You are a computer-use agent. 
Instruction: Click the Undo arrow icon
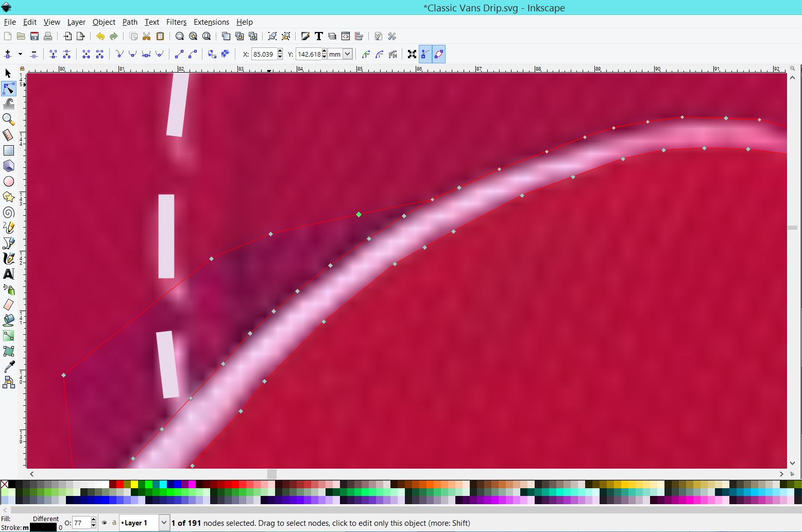click(x=100, y=36)
